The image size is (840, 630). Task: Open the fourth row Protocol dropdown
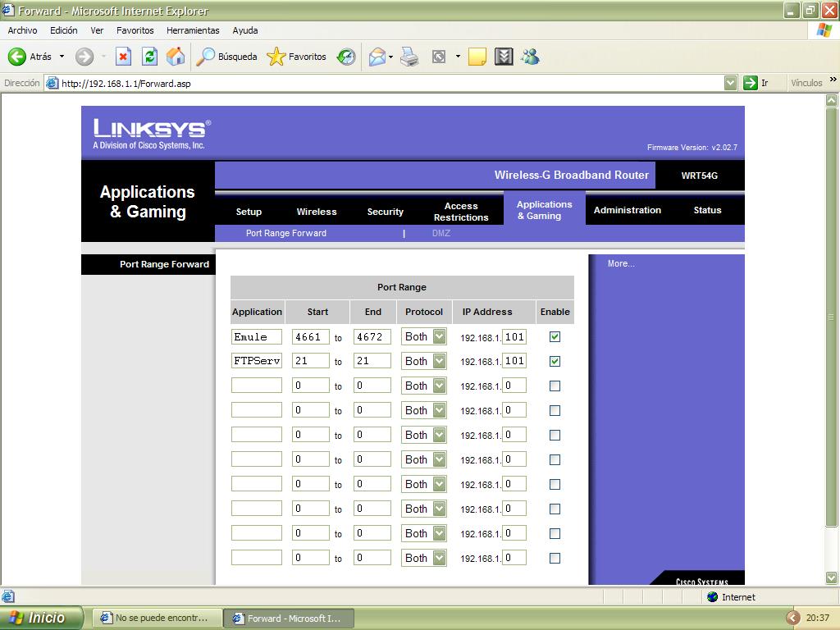pos(424,410)
